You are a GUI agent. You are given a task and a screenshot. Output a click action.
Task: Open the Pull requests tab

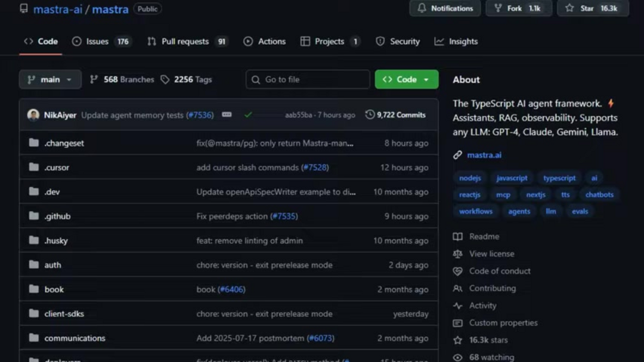pos(185,41)
